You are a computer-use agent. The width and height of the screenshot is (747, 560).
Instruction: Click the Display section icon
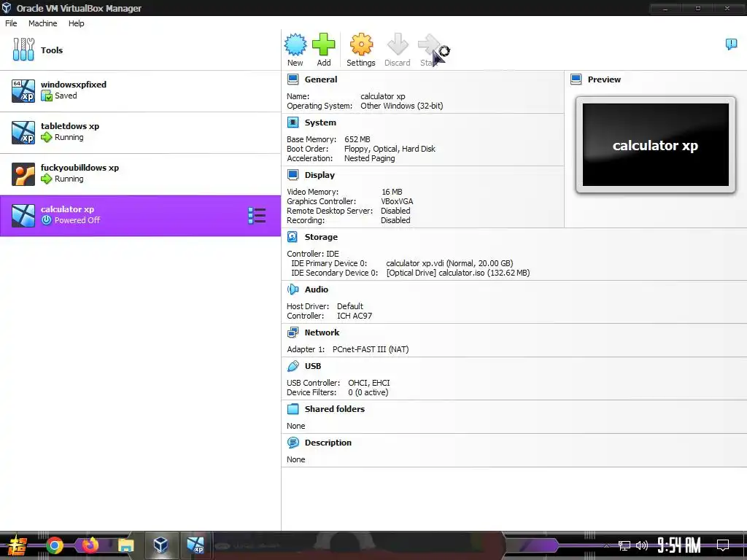pyautogui.click(x=293, y=175)
